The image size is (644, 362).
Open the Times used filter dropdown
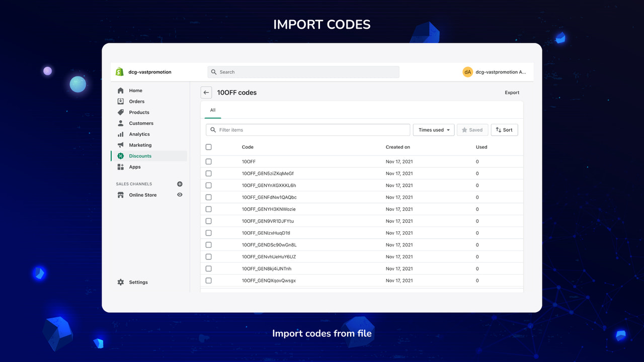[433, 129]
